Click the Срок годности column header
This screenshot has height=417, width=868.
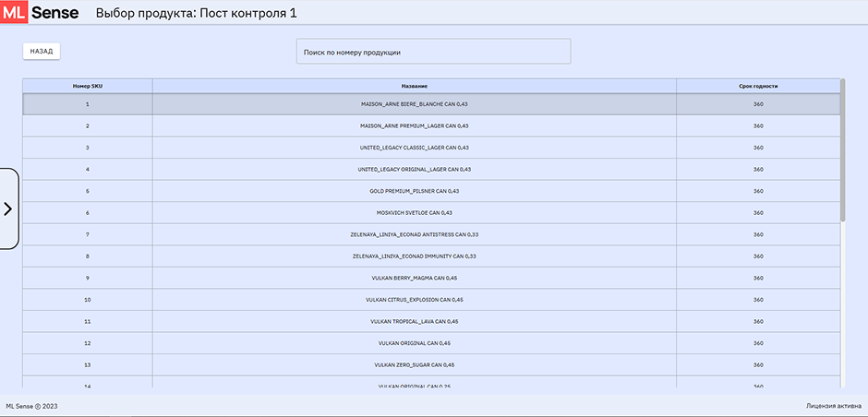coord(758,86)
